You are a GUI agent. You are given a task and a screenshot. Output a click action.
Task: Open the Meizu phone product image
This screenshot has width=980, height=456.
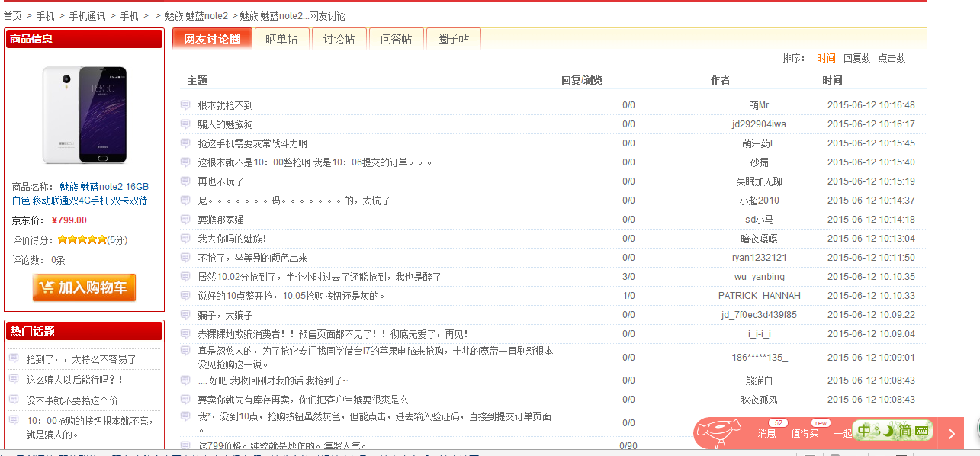(x=84, y=114)
